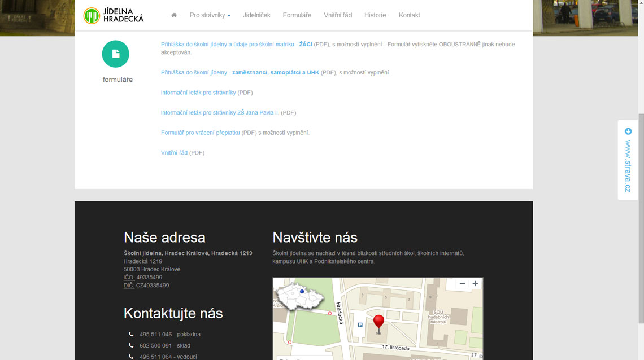
Task: Open the www.strava.cz side tab
Action: (628, 165)
